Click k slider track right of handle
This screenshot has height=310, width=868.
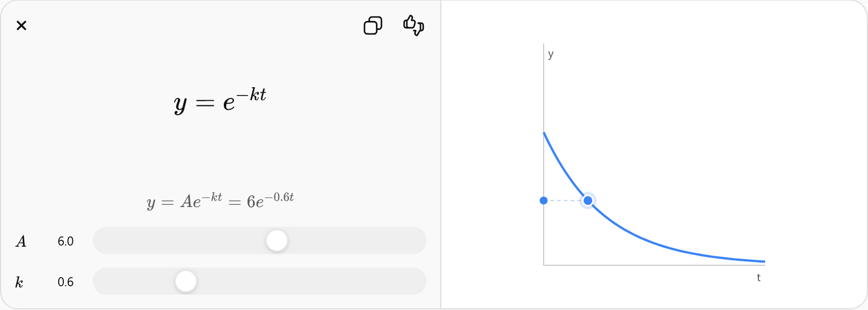pyautogui.click(x=311, y=281)
